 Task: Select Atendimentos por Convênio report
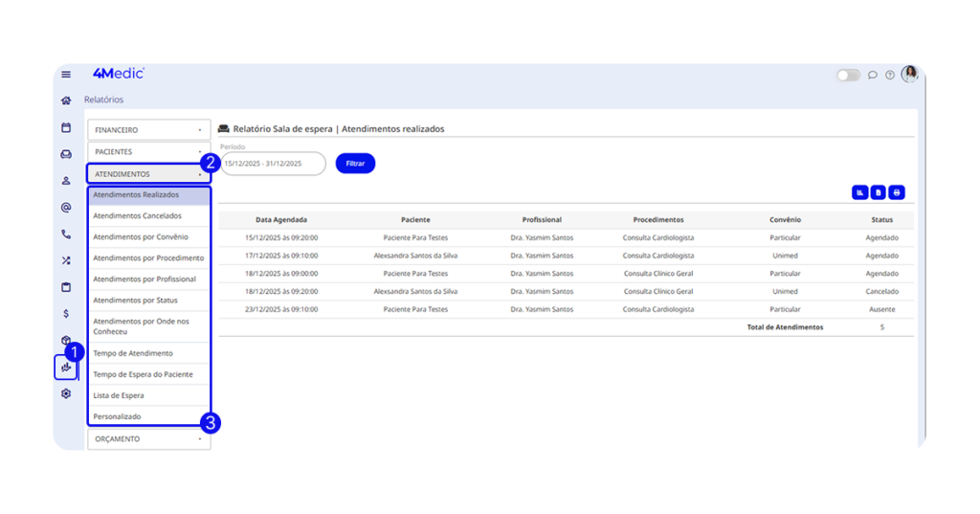coord(141,237)
